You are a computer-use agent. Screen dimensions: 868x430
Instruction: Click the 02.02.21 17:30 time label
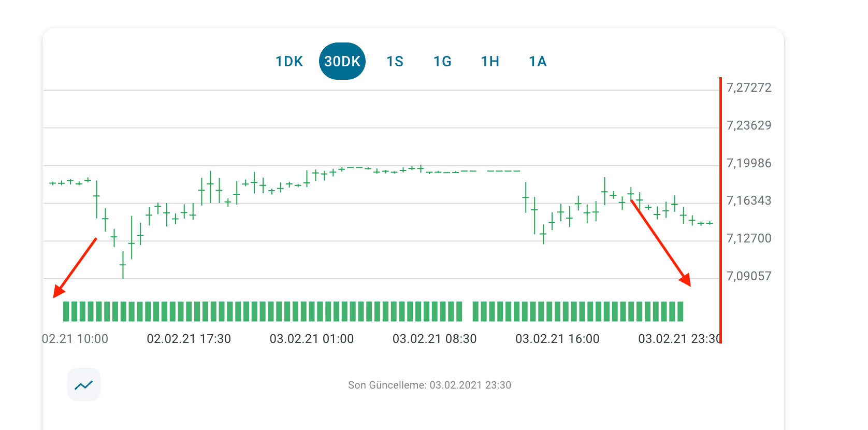point(189,338)
